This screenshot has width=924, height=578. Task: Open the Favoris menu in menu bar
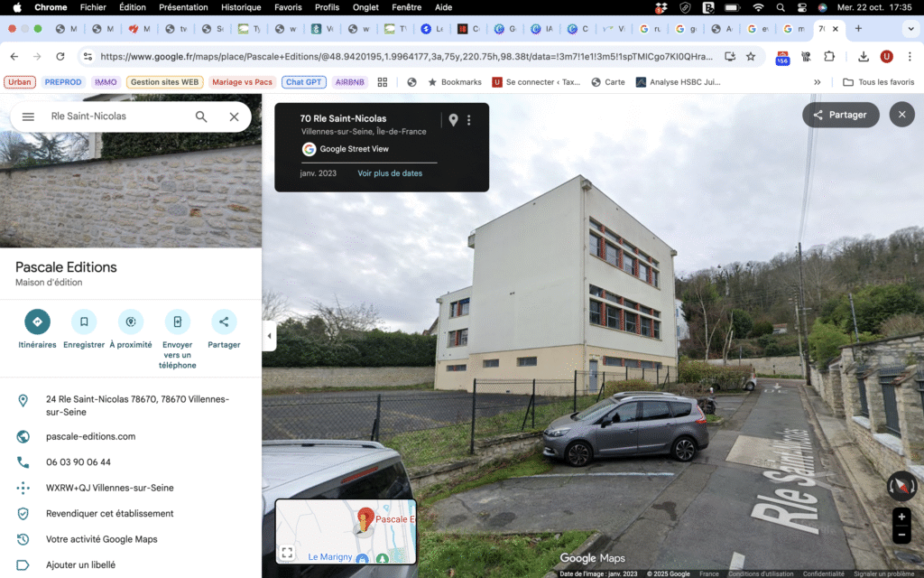click(x=288, y=7)
